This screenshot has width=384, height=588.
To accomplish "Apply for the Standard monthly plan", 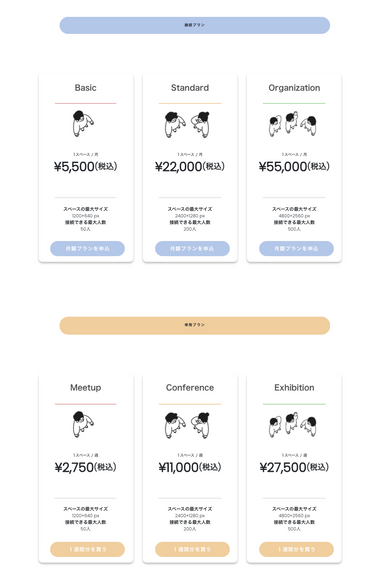I will click(x=192, y=249).
